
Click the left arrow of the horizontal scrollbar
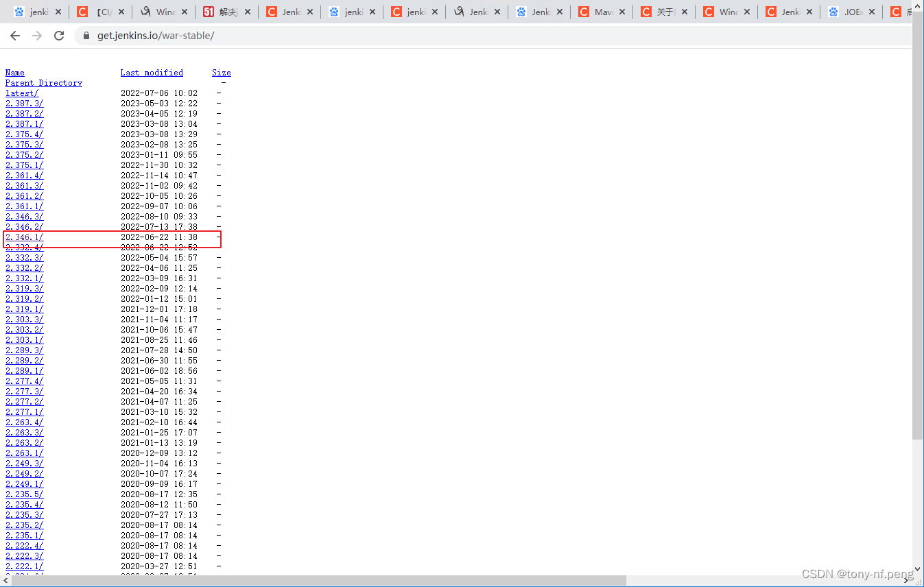click(5, 579)
